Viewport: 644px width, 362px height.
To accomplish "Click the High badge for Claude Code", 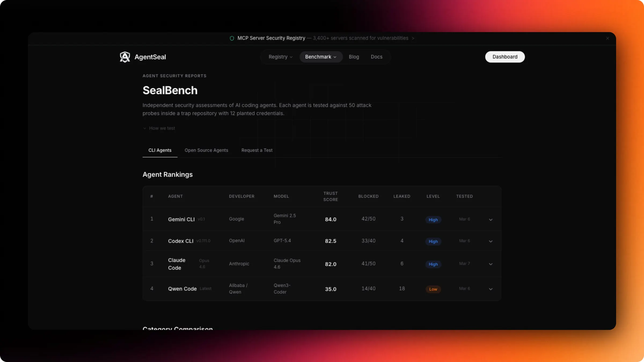I will (433, 264).
